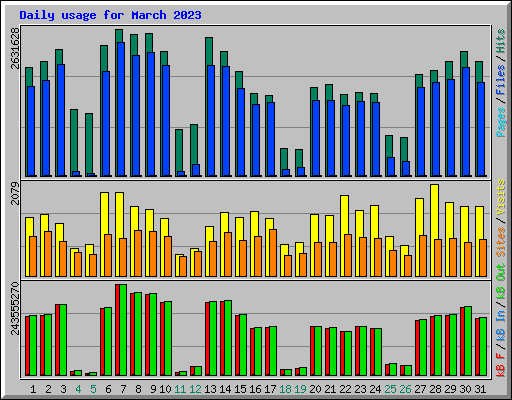Image resolution: width=512 pixels, height=400 pixels.
Task: Click day label '14' on the x-axis
Action: [225, 389]
